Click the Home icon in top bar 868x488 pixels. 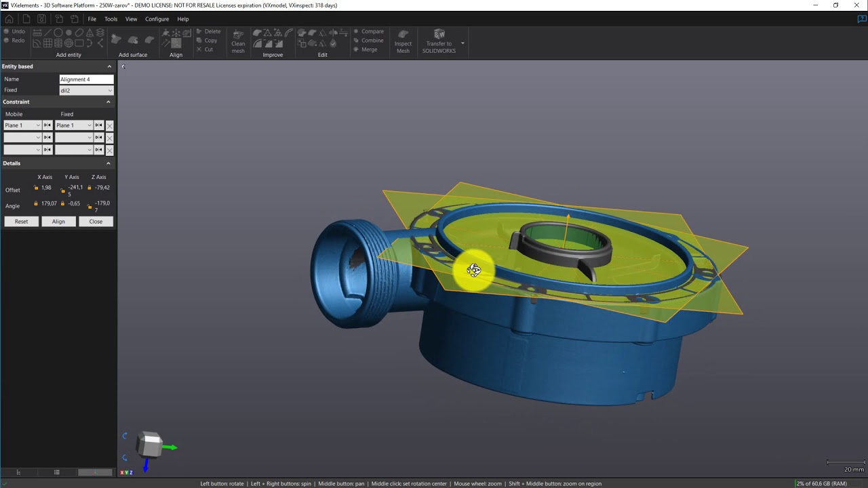(9, 19)
